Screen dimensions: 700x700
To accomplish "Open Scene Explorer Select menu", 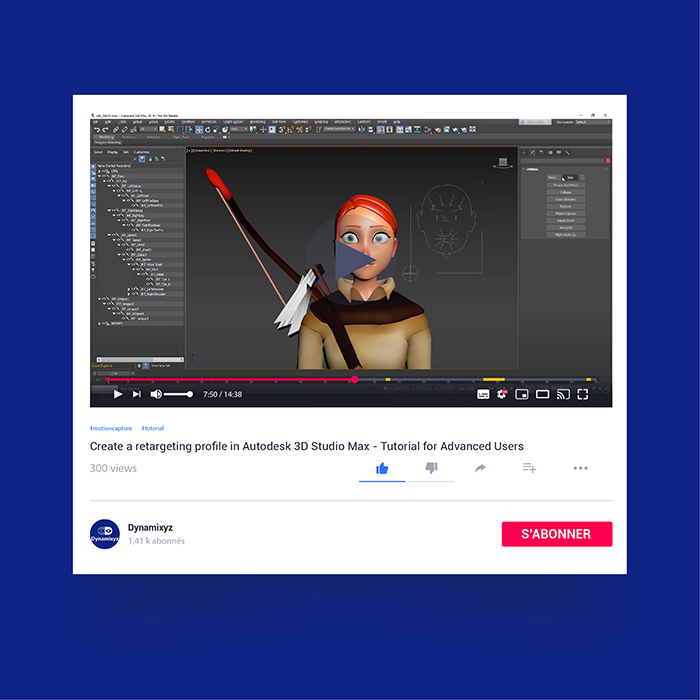I will pos(98,152).
